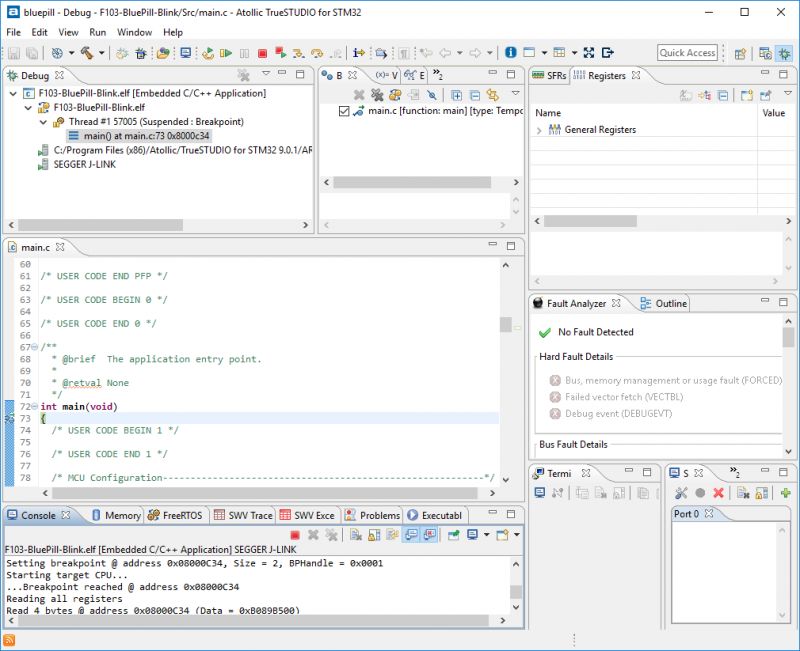Switch to the Outline tab
This screenshot has height=651, width=800.
point(664,304)
